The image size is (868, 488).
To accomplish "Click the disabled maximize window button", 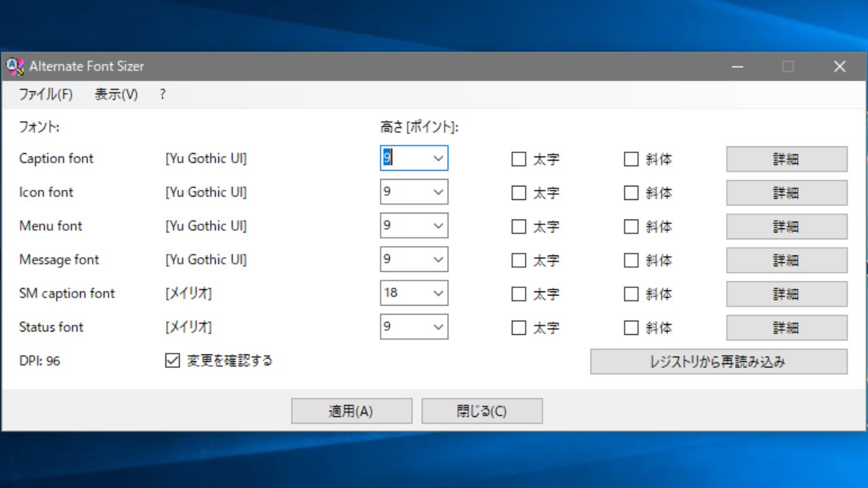I will pos(788,66).
